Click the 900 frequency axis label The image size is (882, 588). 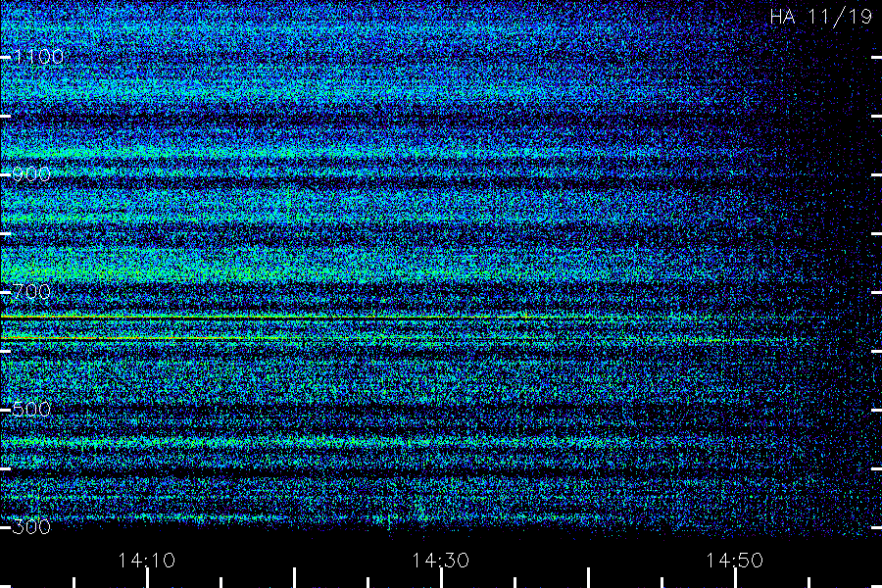31,174
